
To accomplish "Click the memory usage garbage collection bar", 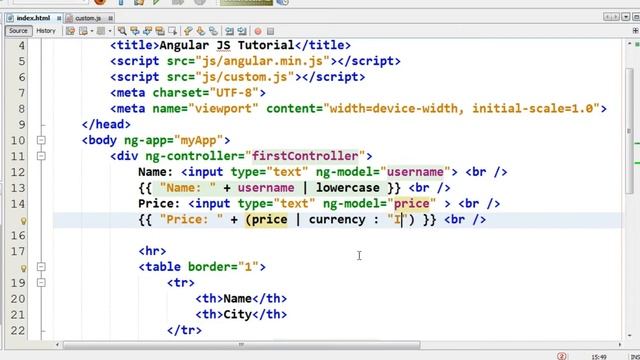I will point(246,2).
